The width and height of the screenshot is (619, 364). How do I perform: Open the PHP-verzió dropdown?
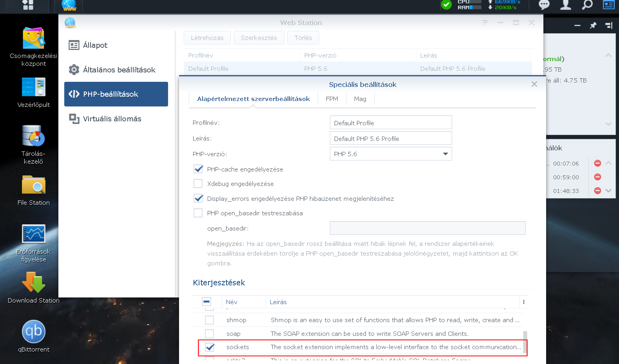pyautogui.click(x=391, y=154)
